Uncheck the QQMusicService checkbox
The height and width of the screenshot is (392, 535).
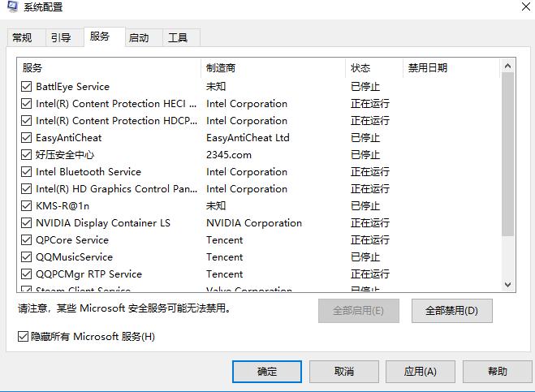[x=27, y=257]
